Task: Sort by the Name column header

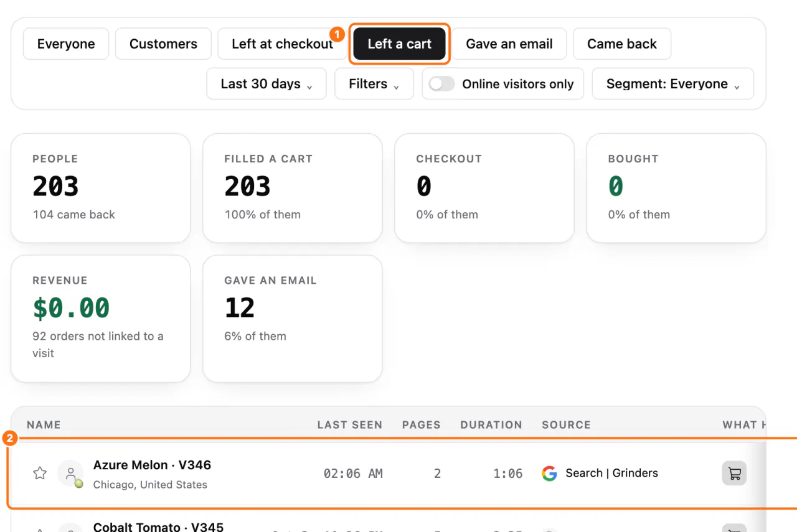Action: tap(44, 425)
